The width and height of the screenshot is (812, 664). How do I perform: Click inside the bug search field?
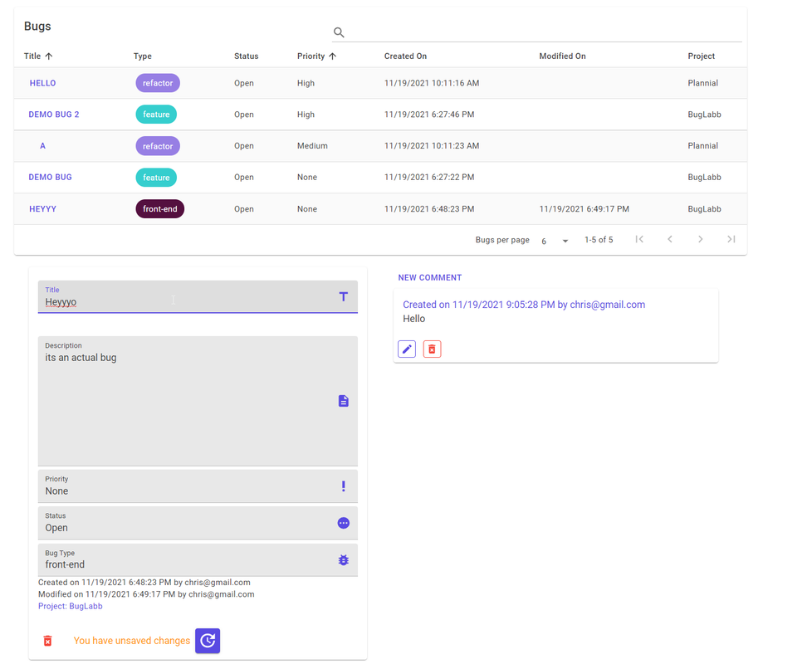click(x=540, y=32)
